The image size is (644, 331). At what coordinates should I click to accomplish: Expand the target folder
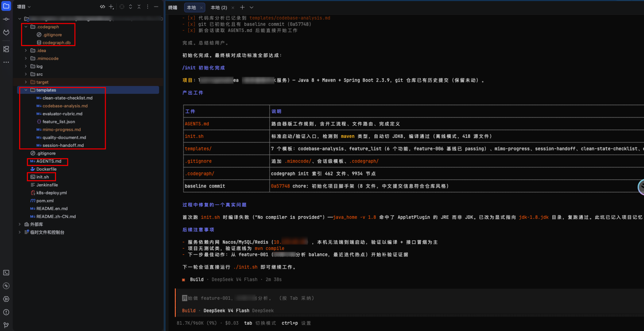(26, 82)
